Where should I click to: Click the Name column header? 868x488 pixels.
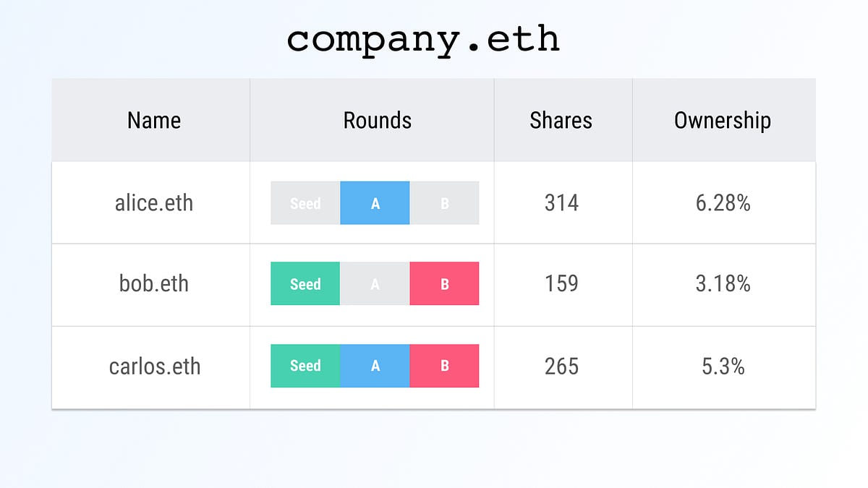[154, 120]
